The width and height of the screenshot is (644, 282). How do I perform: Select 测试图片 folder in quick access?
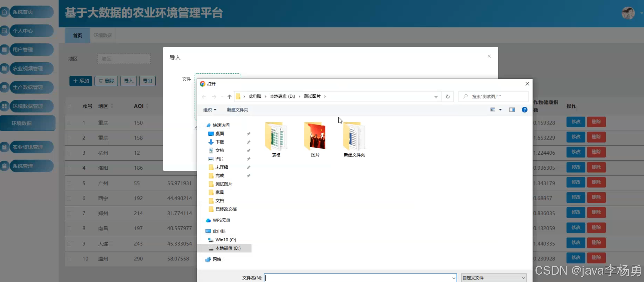(223, 184)
